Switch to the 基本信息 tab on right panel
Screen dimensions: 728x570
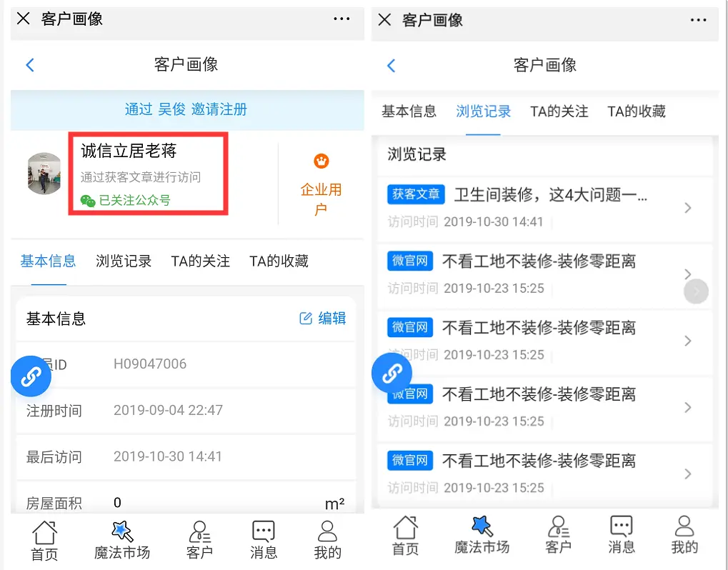pos(408,111)
